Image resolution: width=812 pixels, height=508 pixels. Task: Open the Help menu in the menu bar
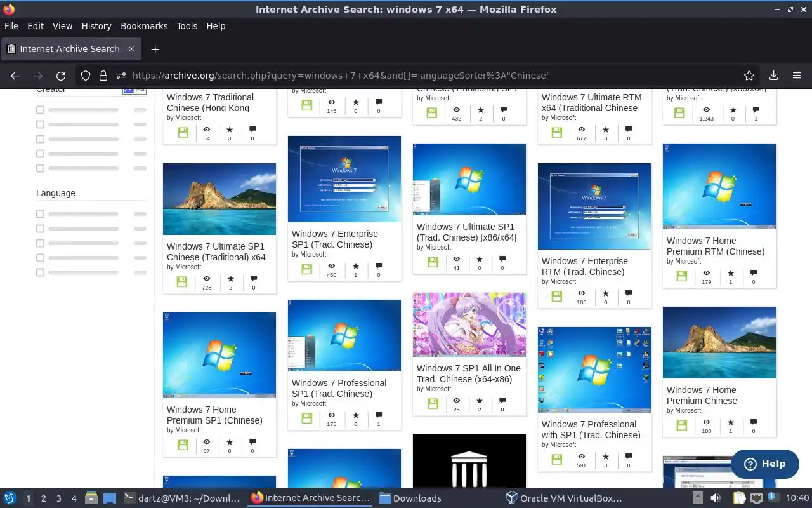(x=216, y=26)
